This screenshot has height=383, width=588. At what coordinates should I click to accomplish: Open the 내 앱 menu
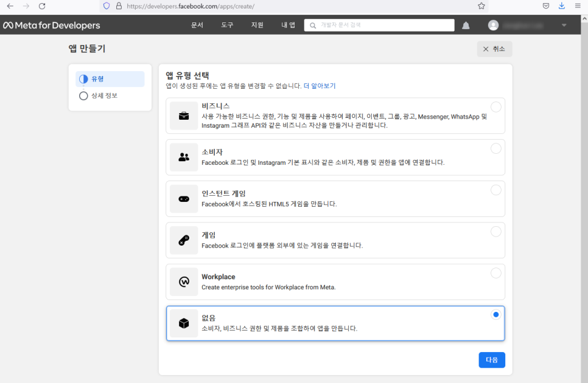pyautogui.click(x=288, y=25)
